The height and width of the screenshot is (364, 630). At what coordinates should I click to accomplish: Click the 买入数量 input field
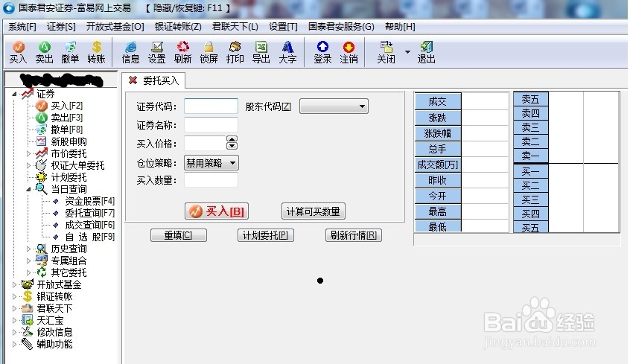pos(211,180)
